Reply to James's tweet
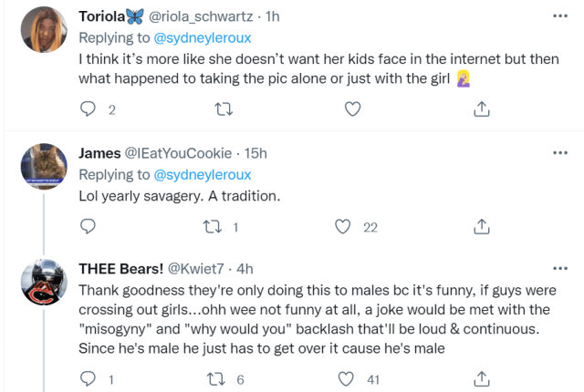The image size is (584, 392). [x=89, y=227]
